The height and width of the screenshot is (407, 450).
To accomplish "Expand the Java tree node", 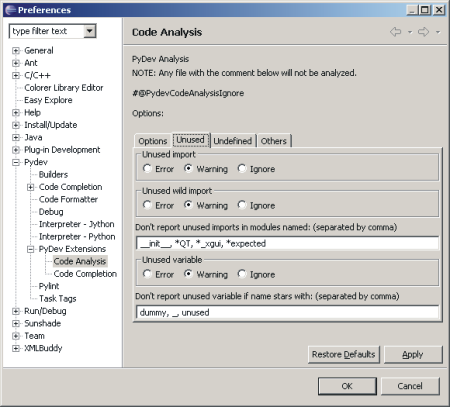I will (x=16, y=137).
